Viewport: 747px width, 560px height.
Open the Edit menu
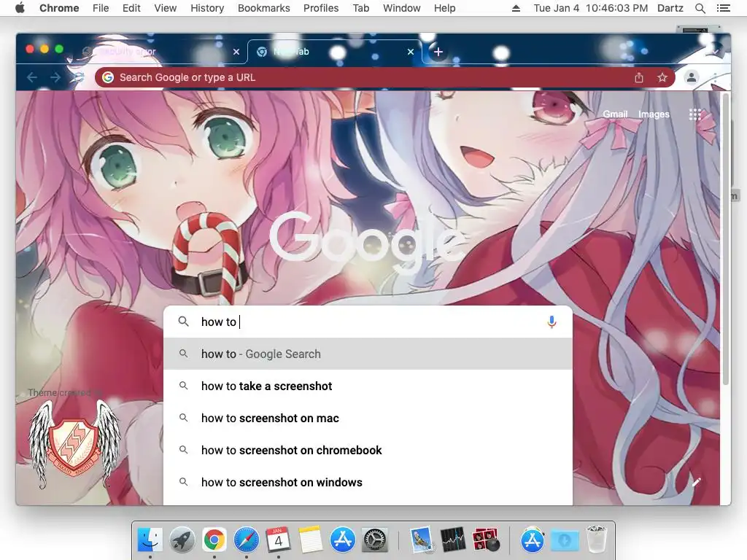tap(131, 8)
